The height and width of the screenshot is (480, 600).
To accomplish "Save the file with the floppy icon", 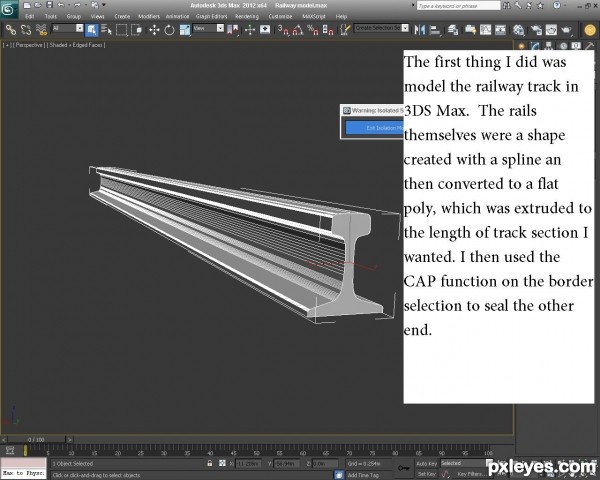I will [x=49, y=5].
